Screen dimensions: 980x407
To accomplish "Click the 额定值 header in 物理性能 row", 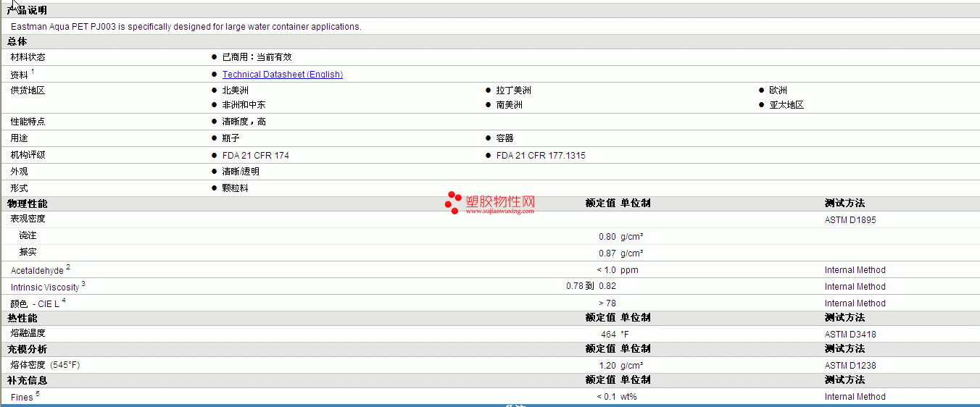I will (x=601, y=204).
